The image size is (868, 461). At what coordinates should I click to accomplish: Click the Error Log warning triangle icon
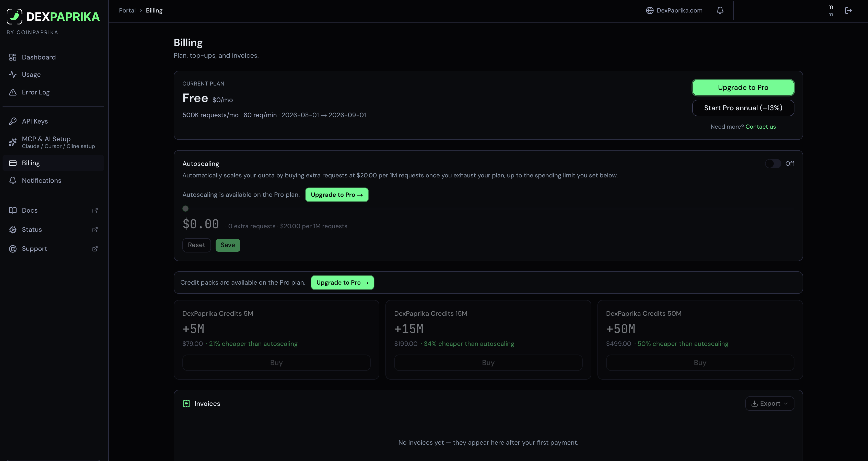coord(13,92)
